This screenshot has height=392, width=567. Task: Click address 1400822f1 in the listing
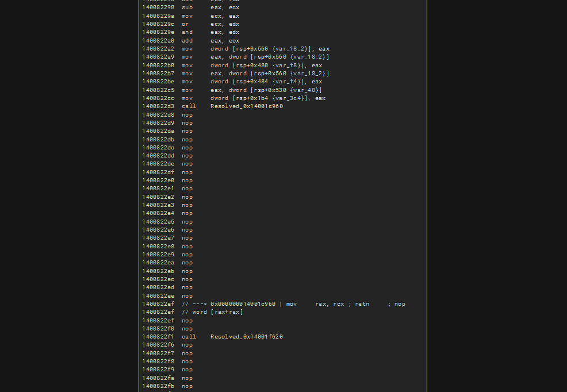(x=158, y=337)
